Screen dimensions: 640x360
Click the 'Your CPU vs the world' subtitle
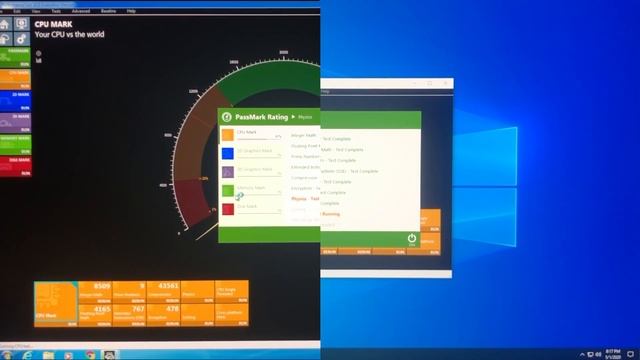coord(69,34)
